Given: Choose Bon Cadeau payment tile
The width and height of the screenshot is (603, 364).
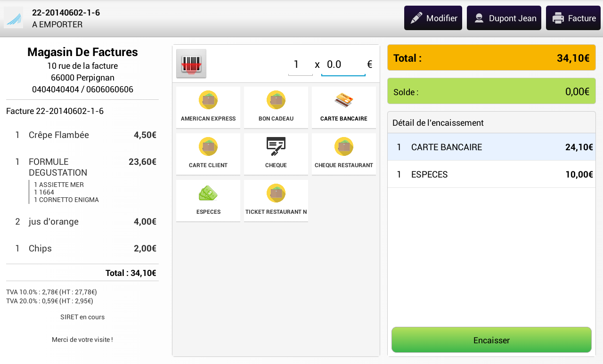Looking at the screenshot, I should (x=276, y=107).
